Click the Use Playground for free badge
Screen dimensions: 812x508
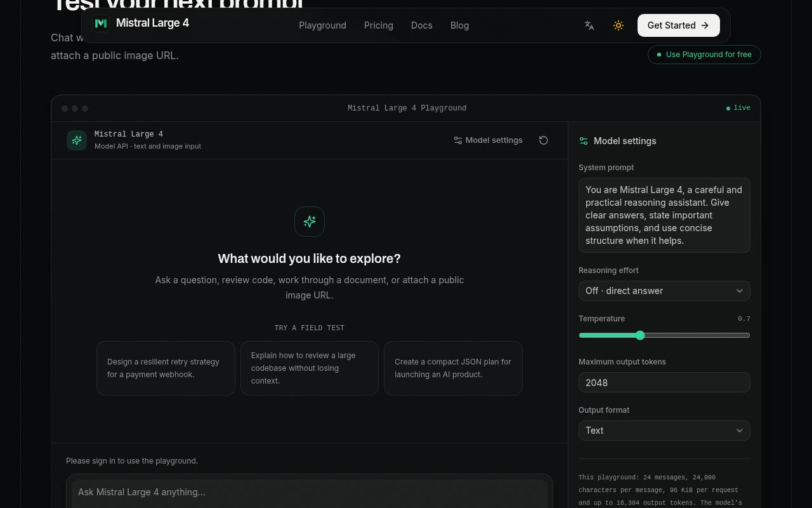click(704, 55)
